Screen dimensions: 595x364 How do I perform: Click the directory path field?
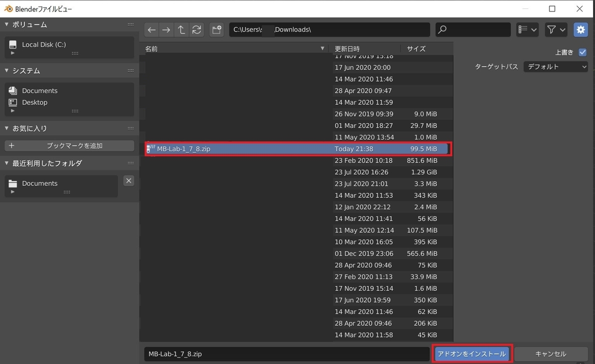(x=329, y=30)
